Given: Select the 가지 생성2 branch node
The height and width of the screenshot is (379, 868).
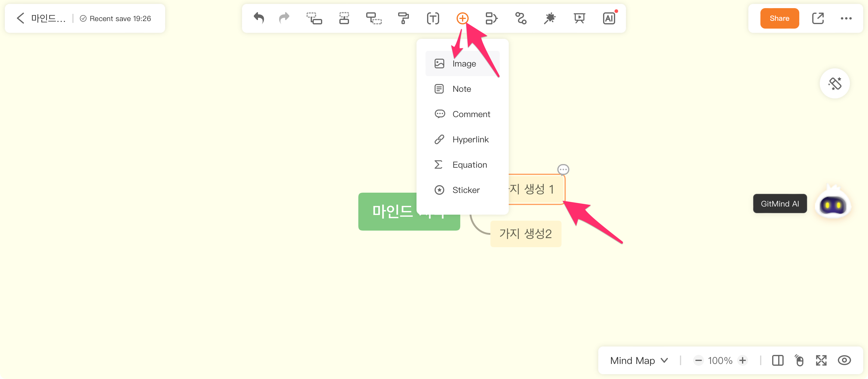Looking at the screenshot, I should coord(525,234).
